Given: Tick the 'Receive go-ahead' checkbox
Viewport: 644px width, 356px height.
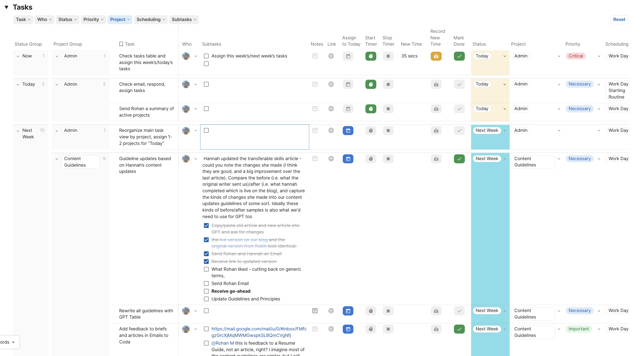Looking at the screenshot, I should point(206,291).
